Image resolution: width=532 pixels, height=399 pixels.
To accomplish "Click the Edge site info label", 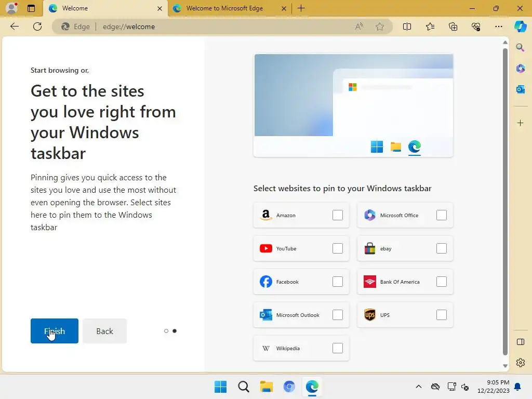I will click(75, 26).
